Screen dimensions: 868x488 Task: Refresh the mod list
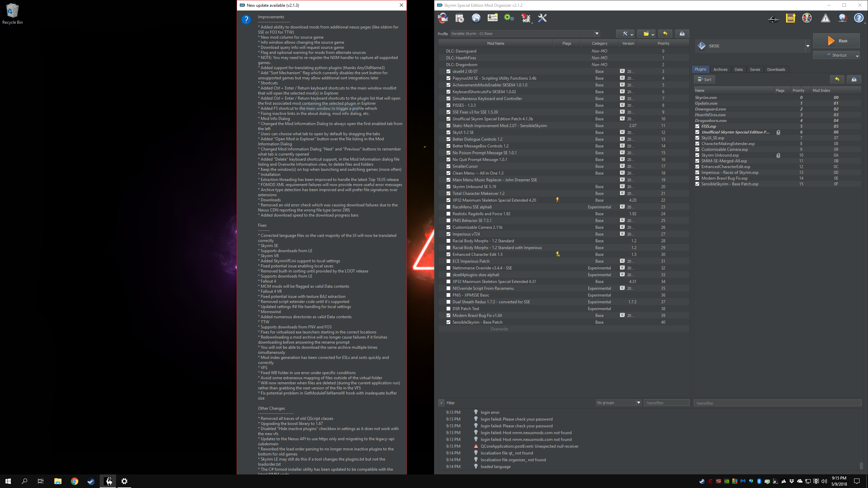click(x=442, y=18)
